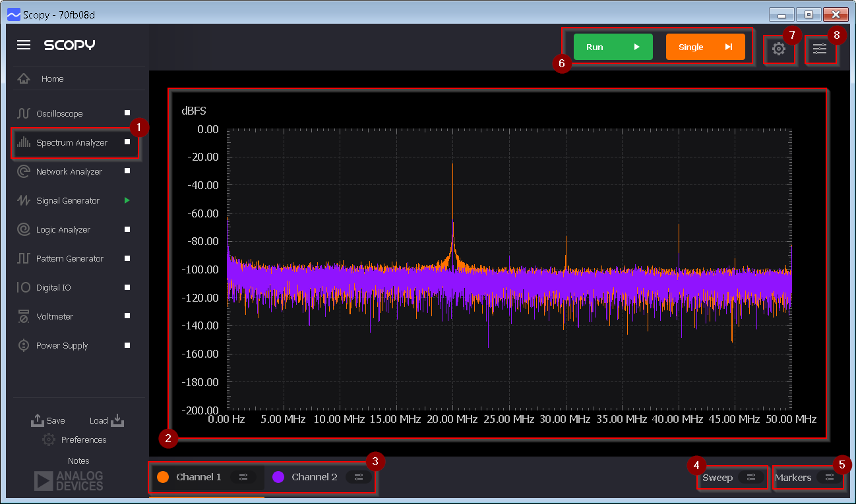Start acquisition with green Run button

pos(613,47)
